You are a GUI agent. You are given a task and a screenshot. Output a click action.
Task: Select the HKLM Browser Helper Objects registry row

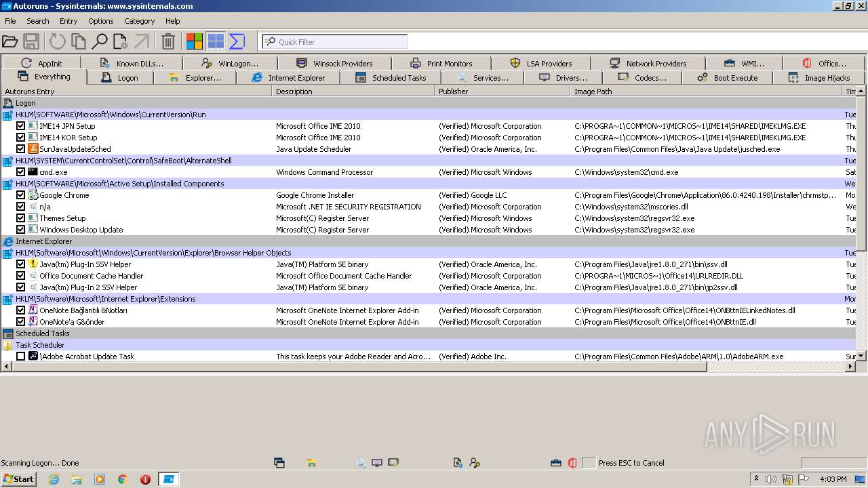coord(429,253)
